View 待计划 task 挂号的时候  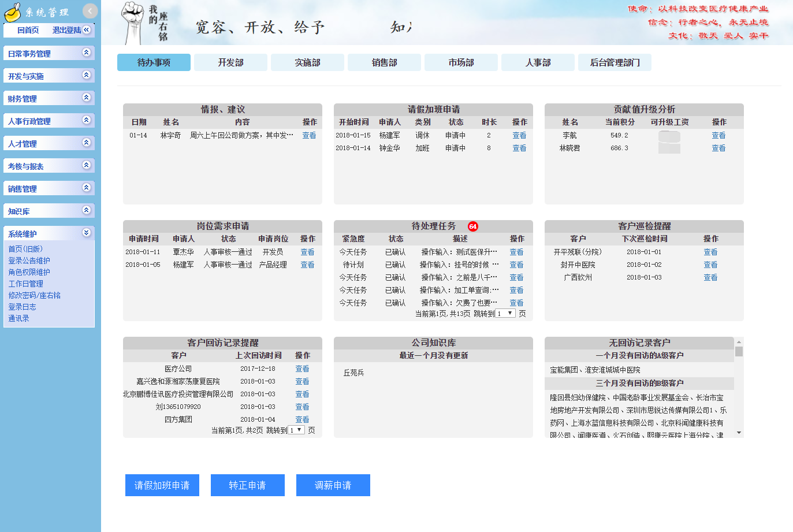point(516,265)
